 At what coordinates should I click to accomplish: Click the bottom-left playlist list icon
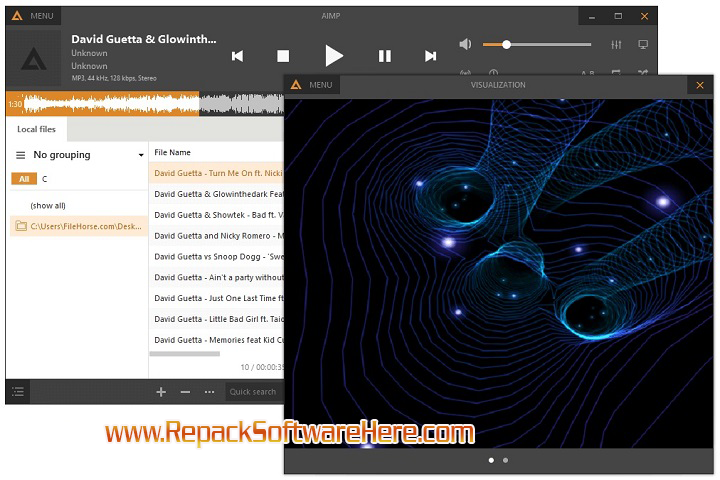point(18,392)
